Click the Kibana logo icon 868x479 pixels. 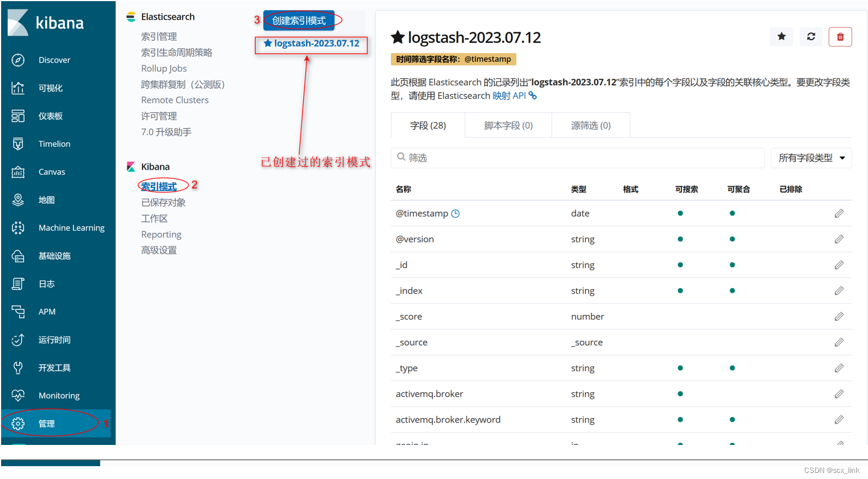pyautogui.click(x=18, y=22)
